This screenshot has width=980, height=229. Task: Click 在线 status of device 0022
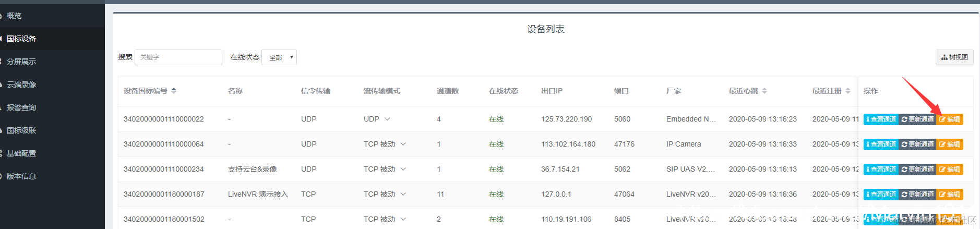pos(496,119)
